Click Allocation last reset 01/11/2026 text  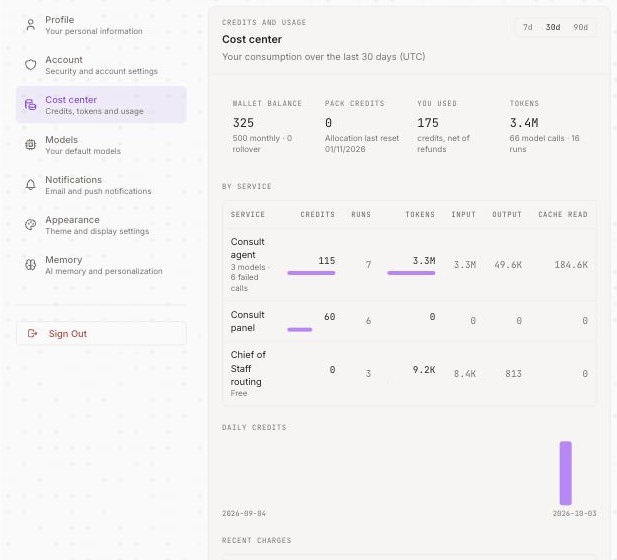click(362, 144)
